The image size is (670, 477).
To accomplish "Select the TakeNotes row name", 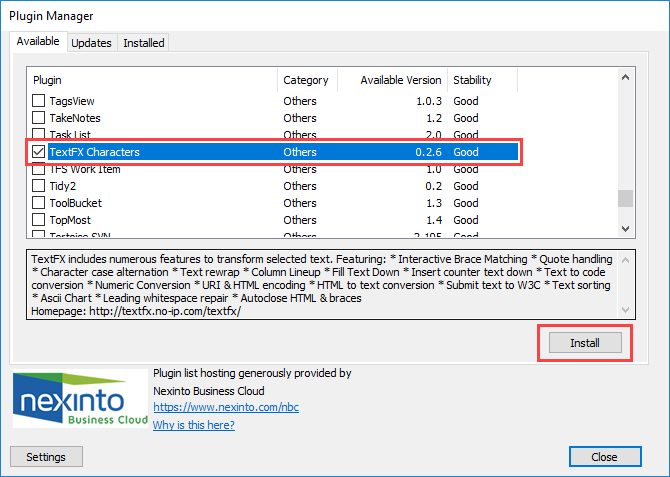I will click(75, 118).
